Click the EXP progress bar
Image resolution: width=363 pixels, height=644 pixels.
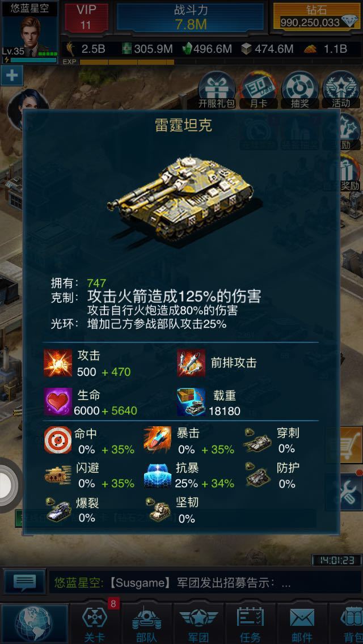point(126,62)
